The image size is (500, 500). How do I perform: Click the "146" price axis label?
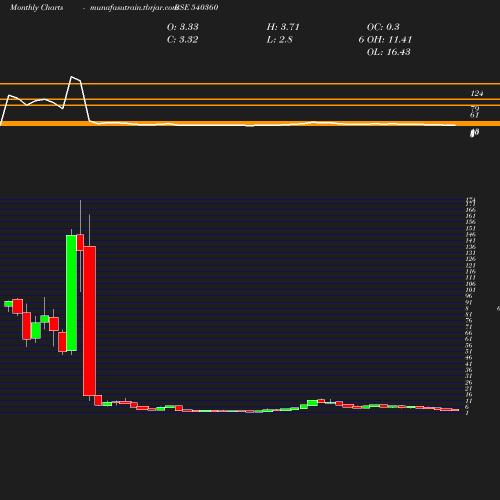pyautogui.click(x=471, y=234)
